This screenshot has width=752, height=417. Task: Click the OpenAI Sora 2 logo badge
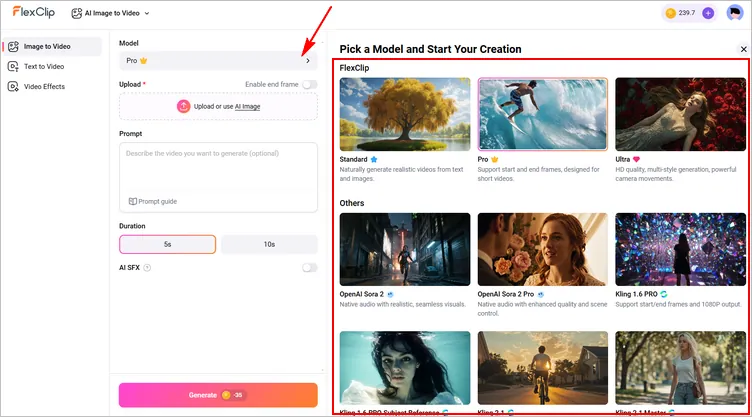[390, 294]
